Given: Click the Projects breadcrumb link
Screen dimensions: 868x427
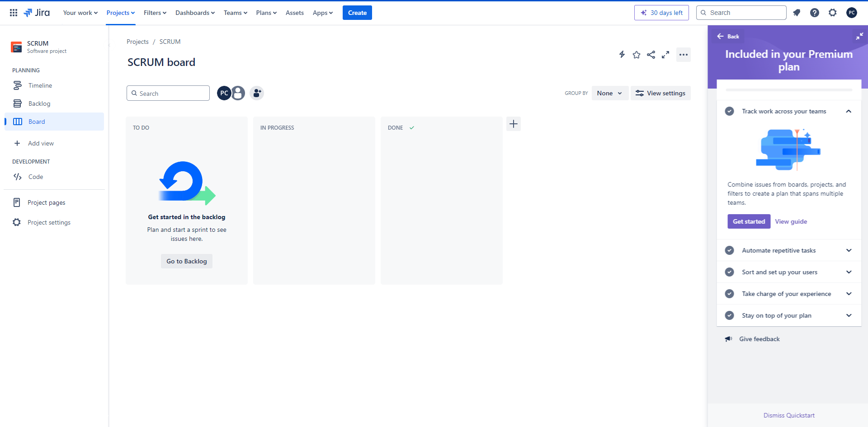Looking at the screenshot, I should pyautogui.click(x=137, y=42).
